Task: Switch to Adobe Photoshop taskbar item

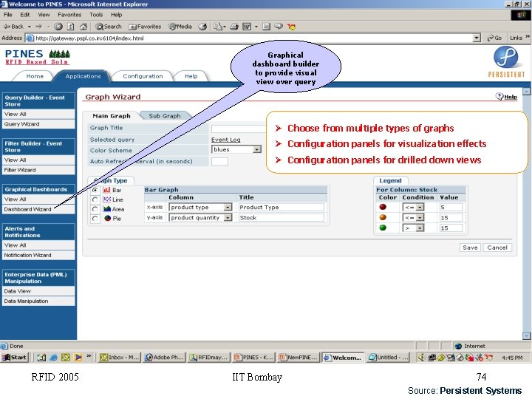Action: (x=165, y=358)
